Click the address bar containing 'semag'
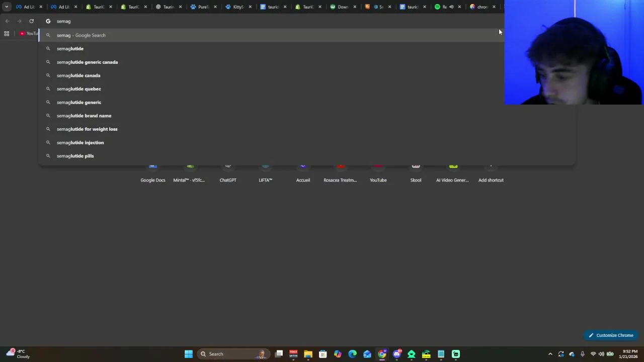 click(x=272, y=21)
